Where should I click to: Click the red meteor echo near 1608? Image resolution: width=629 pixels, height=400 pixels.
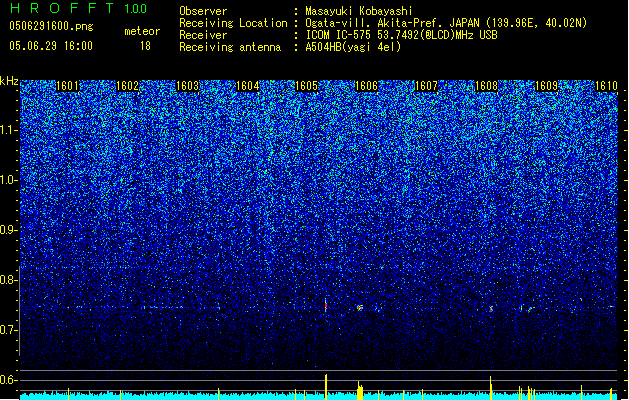click(491, 309)
